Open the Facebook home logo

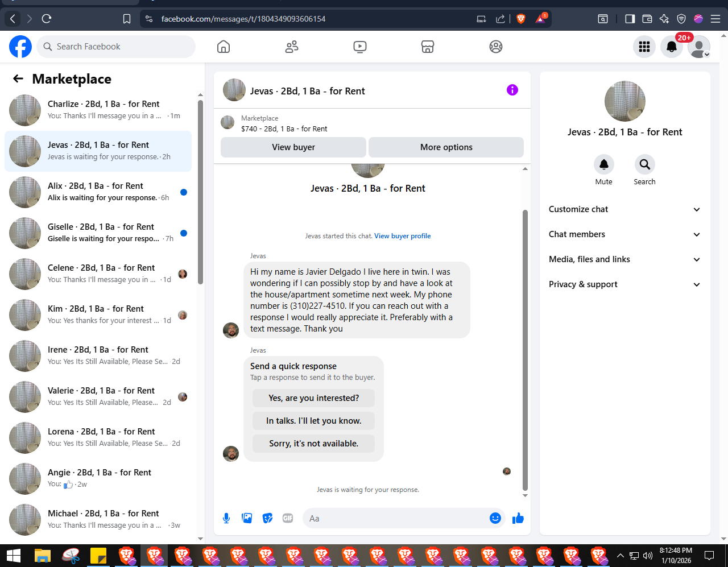click(20, 47)
